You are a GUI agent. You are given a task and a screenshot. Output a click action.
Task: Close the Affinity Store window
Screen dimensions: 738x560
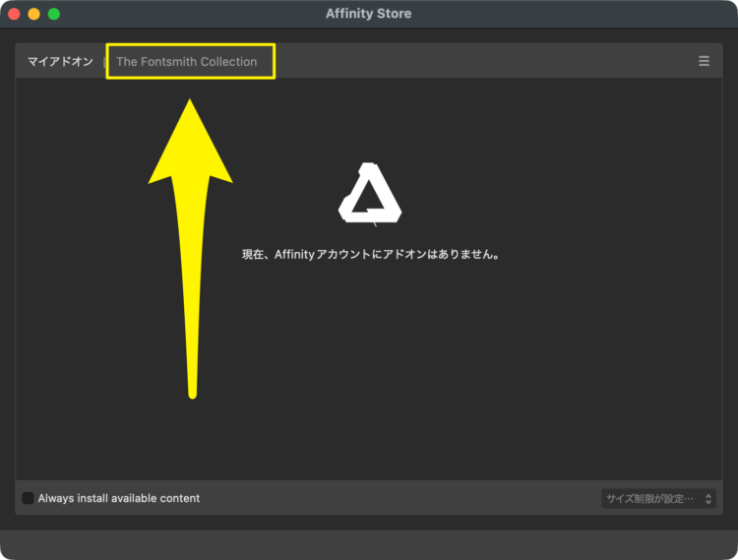click(14, 14)
